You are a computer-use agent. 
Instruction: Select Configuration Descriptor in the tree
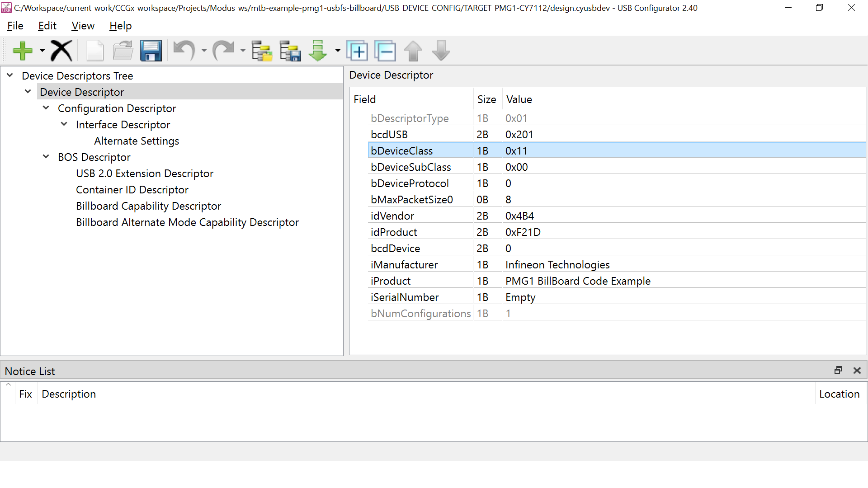tap(117, 108)
